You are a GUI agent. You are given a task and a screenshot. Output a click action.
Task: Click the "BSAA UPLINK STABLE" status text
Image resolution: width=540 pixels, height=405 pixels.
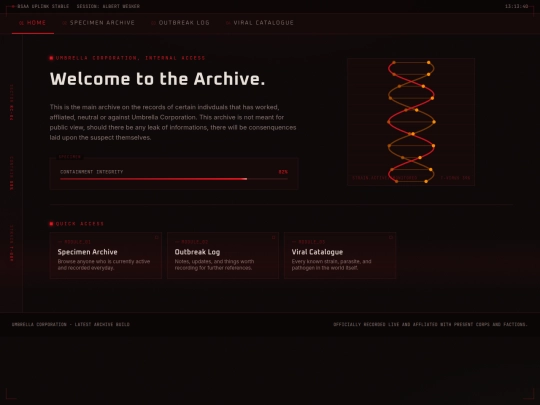coord(43,7)
